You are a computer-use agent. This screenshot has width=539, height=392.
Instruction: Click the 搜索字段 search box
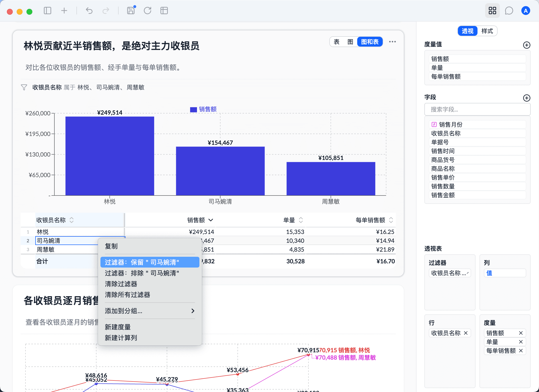click(477, 109)
